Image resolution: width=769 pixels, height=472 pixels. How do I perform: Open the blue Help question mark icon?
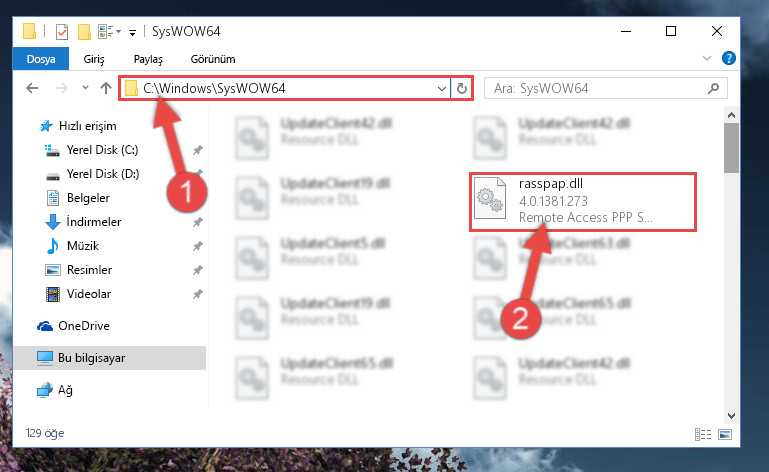(x=729, y=58)
